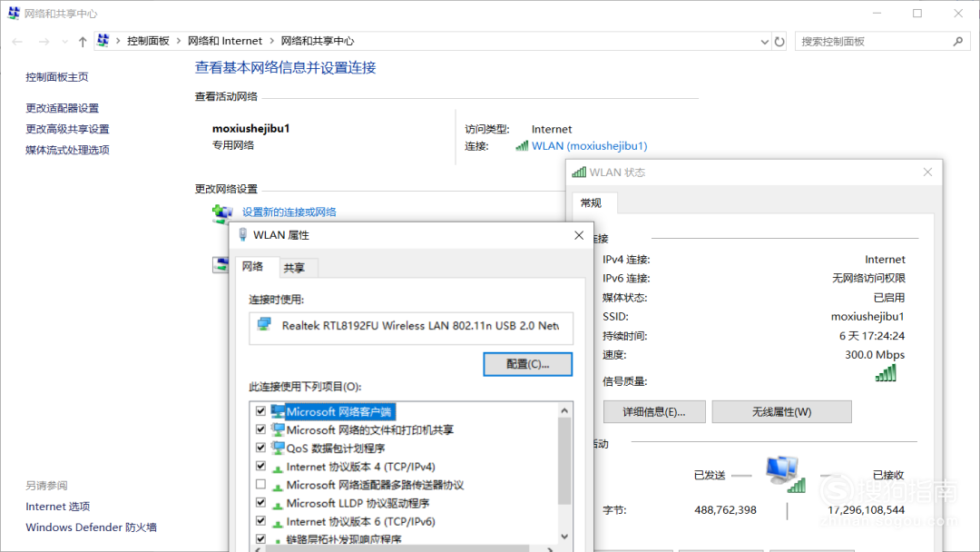Open Internet 选项 link
This screenshot has width=980, height=552.
coord(57,507)
